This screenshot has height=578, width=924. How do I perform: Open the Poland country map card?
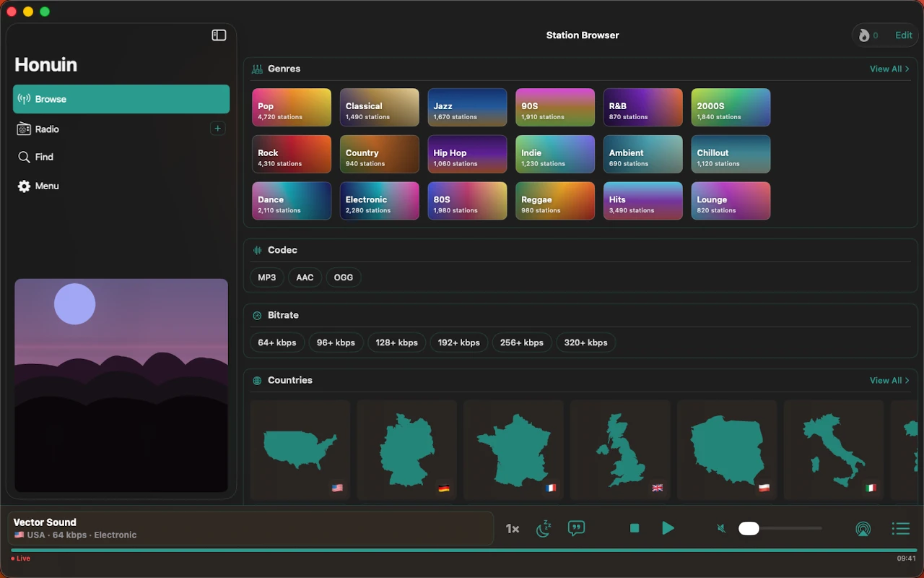click(x=727, y=449)
